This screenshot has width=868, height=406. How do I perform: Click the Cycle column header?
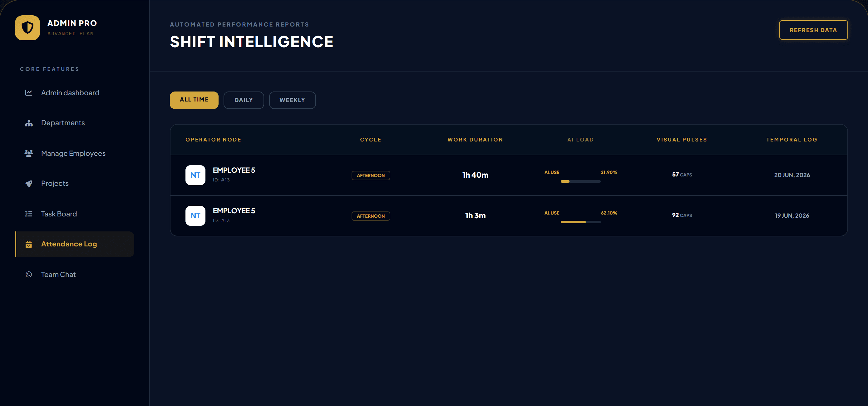click(371, 140)
